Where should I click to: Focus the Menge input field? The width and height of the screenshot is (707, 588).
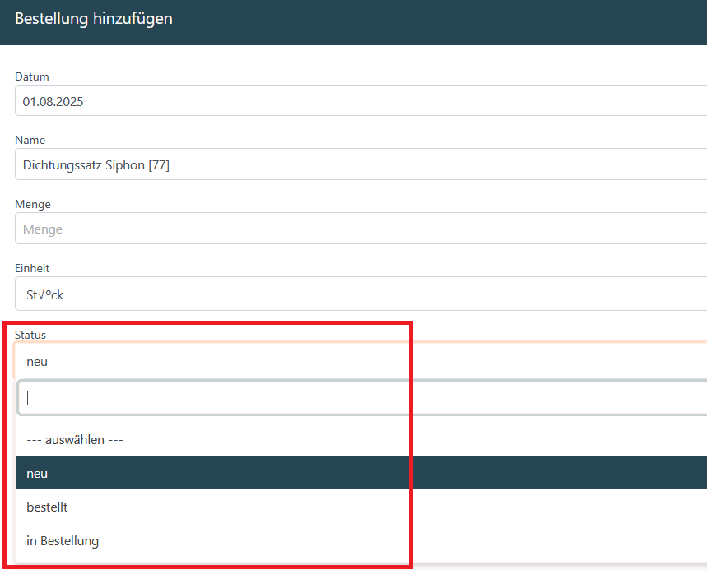pyautogui.click(x=360, y=229)
